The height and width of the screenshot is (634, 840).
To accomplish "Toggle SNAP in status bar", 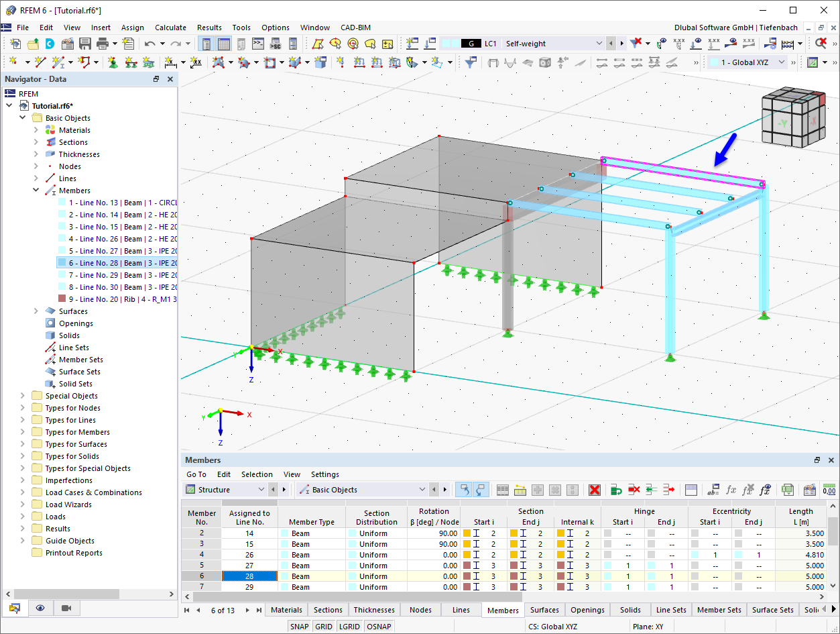I will tap(299, 627).
